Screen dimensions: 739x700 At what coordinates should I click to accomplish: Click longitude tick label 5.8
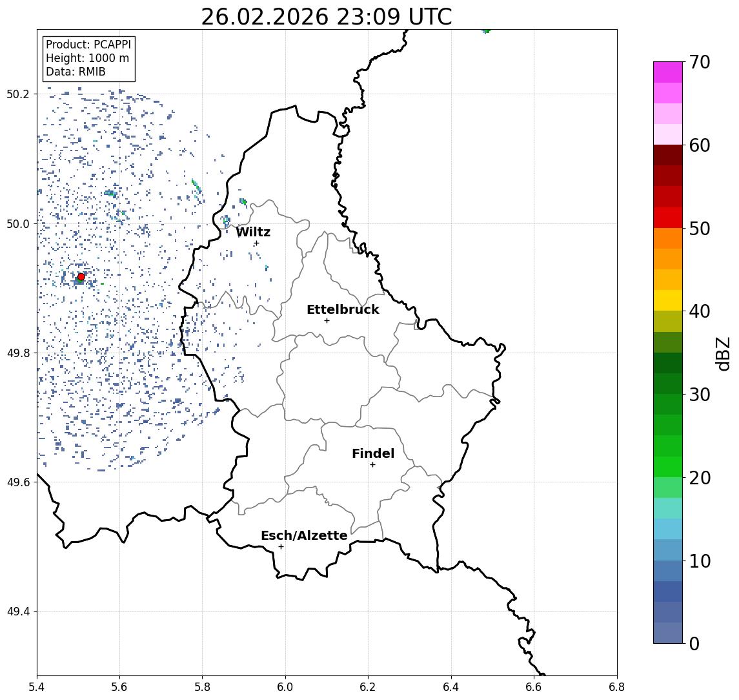tap(202, 687)
